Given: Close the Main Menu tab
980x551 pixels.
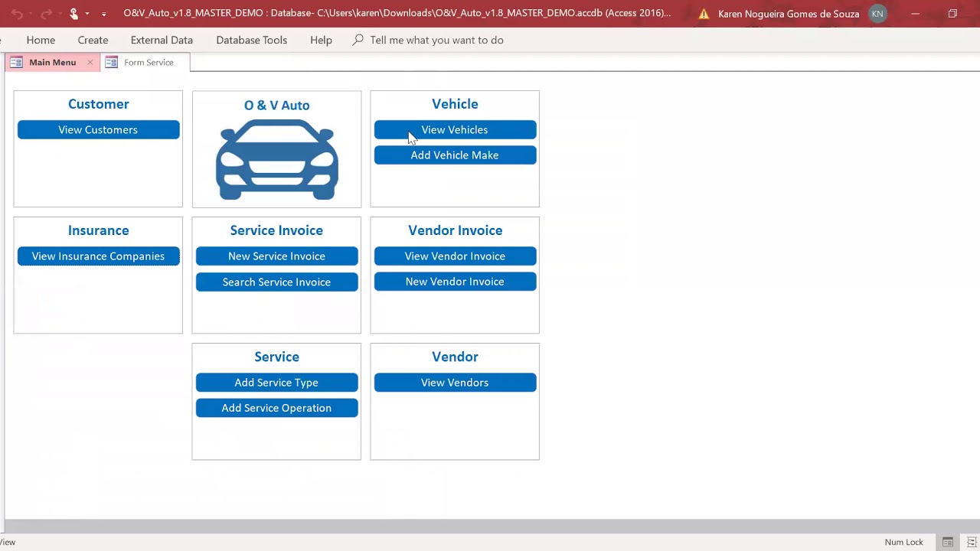Looking at the screenshot, I should 90,63.
